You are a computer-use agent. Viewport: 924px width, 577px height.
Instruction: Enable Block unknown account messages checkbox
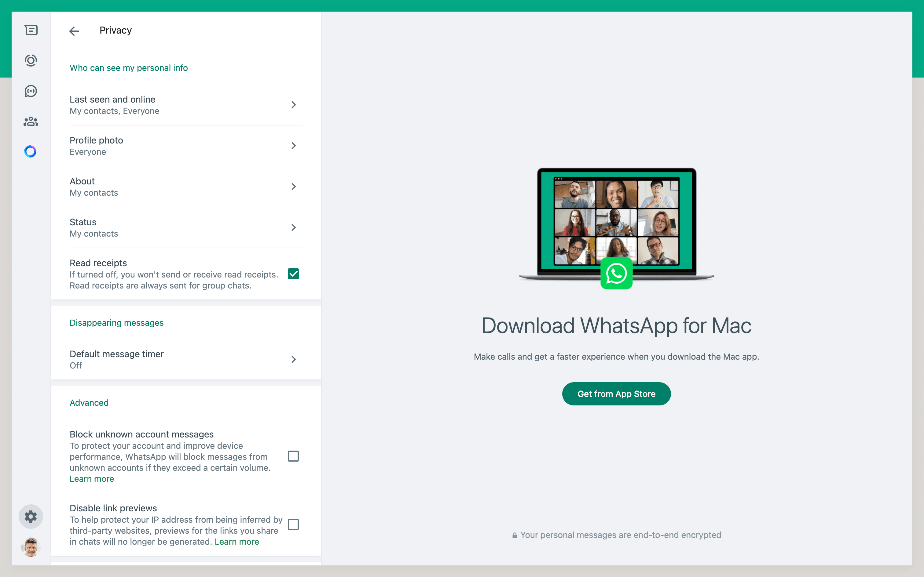[293, 456]
